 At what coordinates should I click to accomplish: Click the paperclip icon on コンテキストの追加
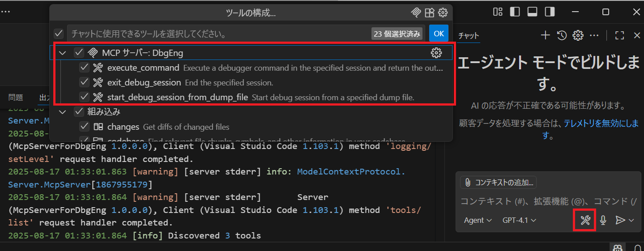coord(468,183)
